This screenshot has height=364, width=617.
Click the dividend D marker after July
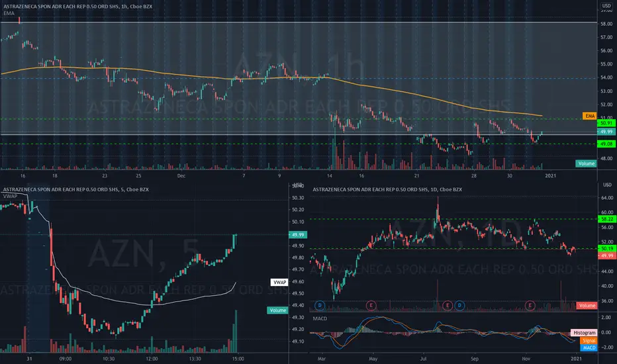[x=459, y=305]
